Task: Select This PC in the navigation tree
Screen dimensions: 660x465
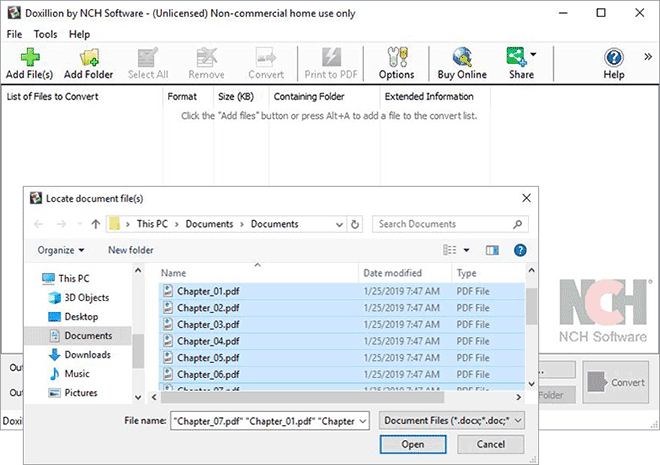Action: click(x=66, y=278)
